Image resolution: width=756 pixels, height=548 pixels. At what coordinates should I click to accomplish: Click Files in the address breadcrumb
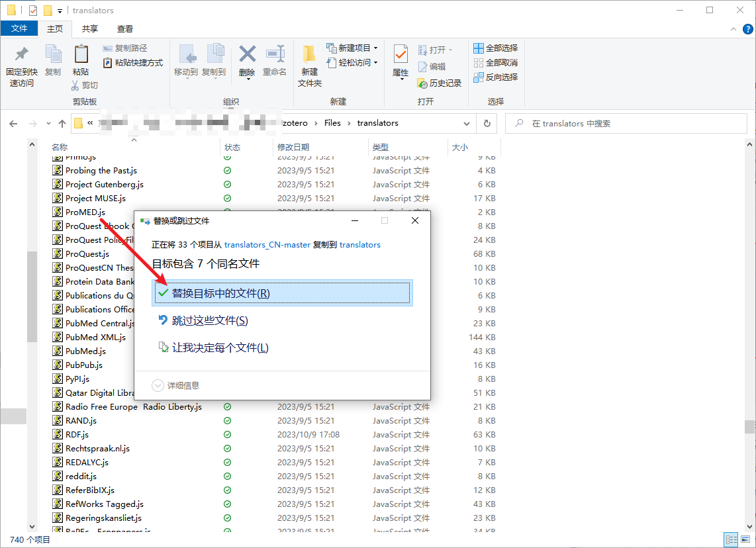click(x=332, y=123)
